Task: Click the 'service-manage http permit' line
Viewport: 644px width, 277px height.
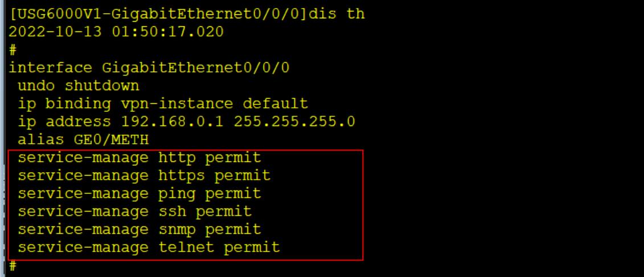Action: click(x=139, y=157)
